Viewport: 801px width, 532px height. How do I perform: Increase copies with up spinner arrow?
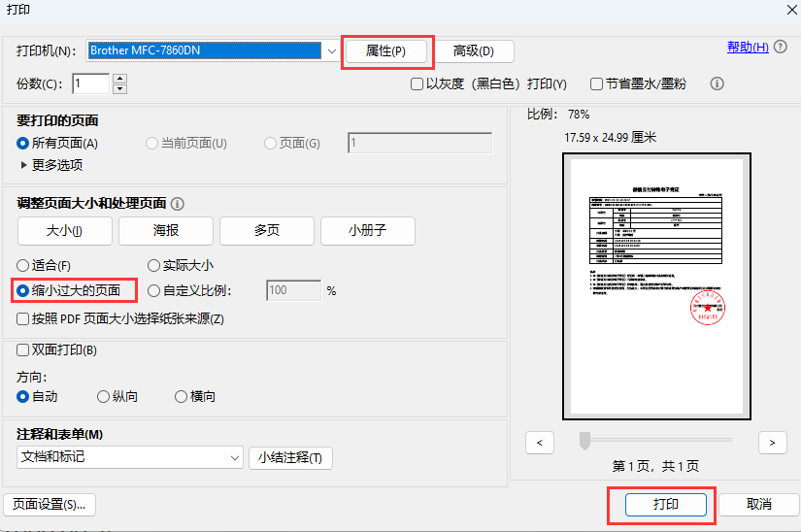120,79
